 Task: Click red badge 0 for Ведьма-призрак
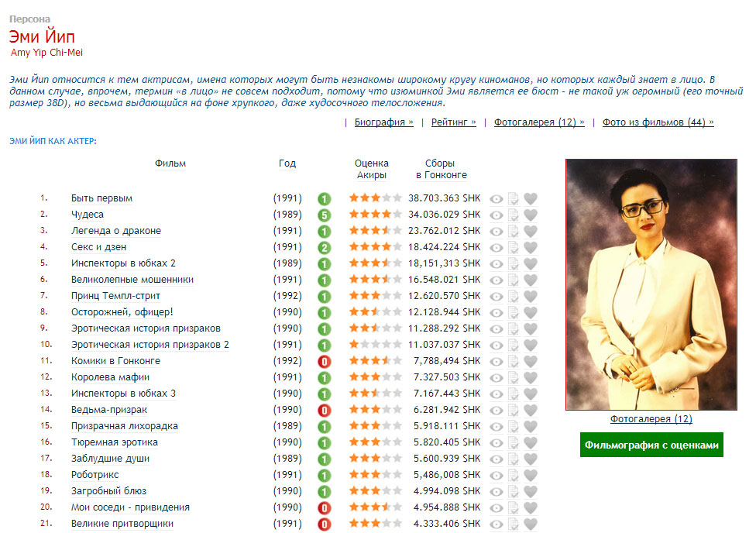click(x=325, y=410)
